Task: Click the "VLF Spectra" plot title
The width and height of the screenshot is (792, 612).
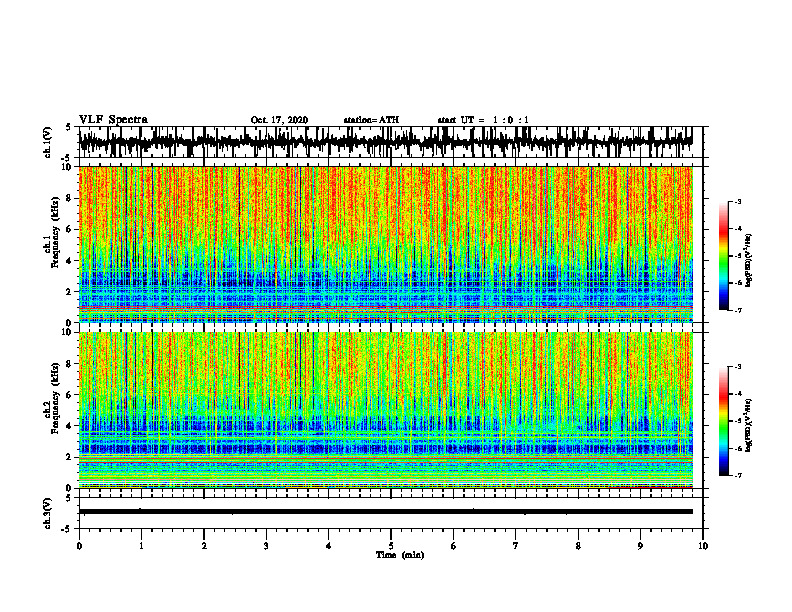Action: coord(113,120)
